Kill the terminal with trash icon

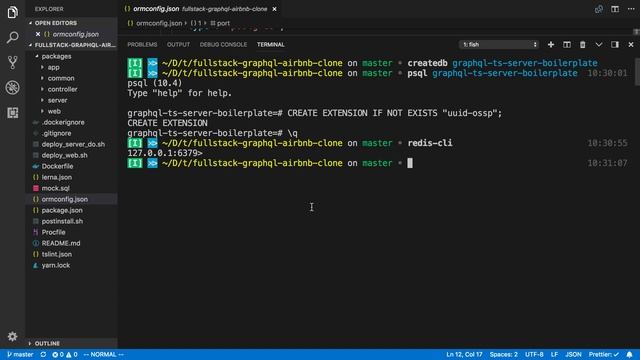(x=582, y=44)
